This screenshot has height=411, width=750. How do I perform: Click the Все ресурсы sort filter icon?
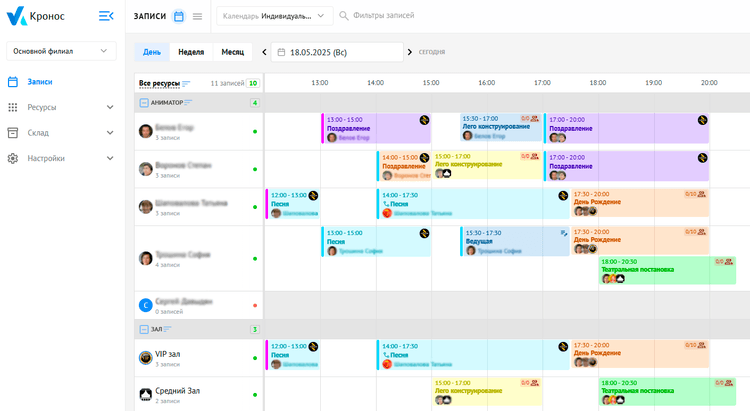click(186, 83)
